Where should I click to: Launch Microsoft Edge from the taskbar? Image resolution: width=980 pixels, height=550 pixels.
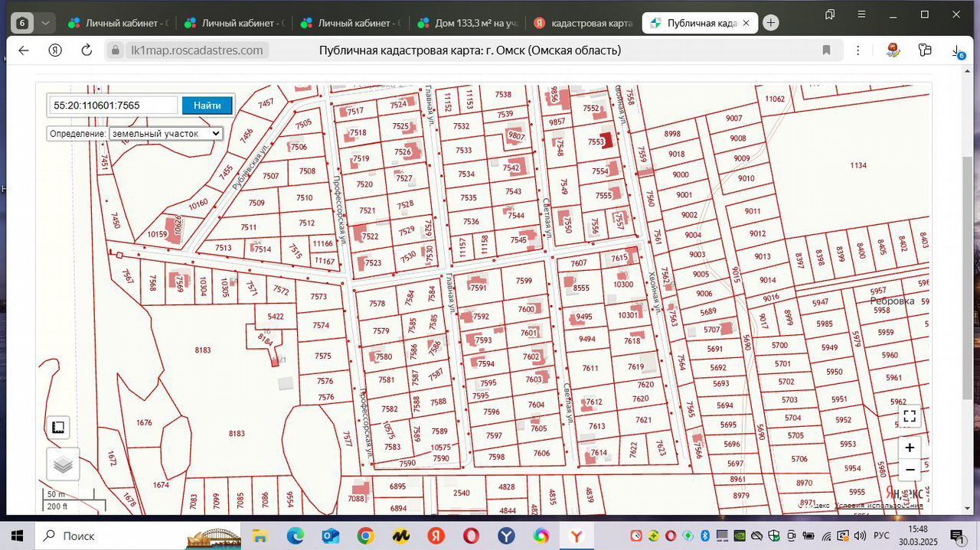[296, 535]
